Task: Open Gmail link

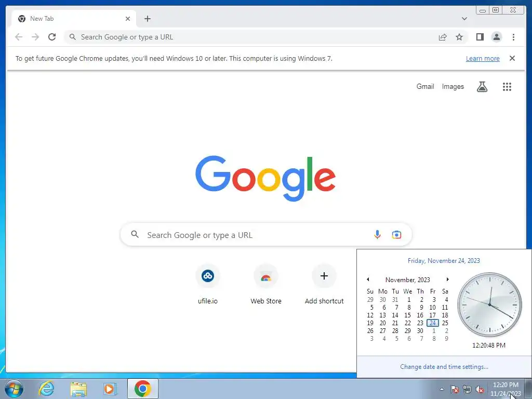Action: [x=425, y=87]
